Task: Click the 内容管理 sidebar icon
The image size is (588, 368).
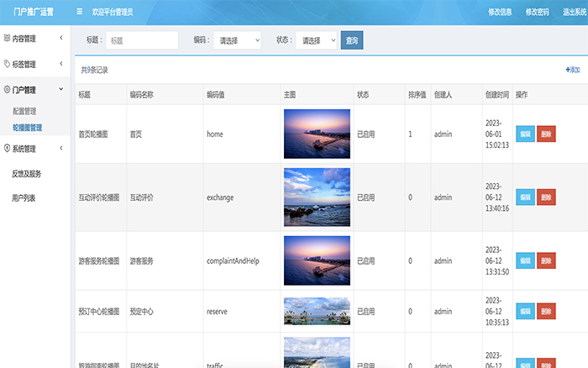Action: click(7, 39)
